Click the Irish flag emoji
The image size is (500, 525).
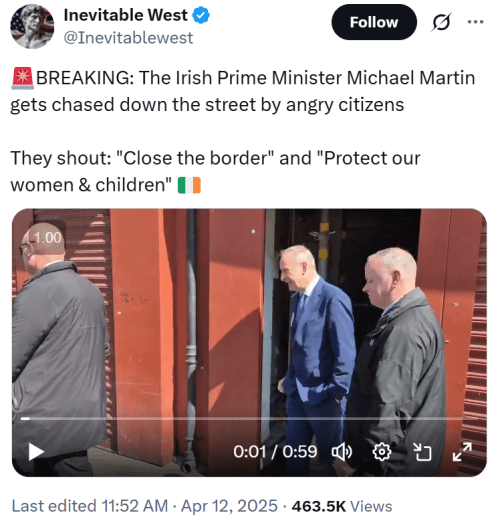pos(189,185)
